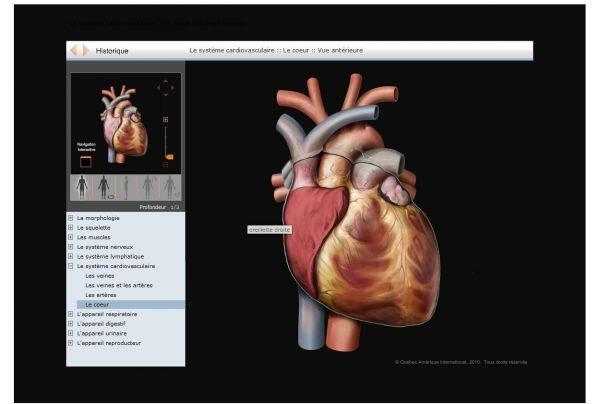
Task: Click the heart thumbnail in preview panel
Action: coord(123,120)
